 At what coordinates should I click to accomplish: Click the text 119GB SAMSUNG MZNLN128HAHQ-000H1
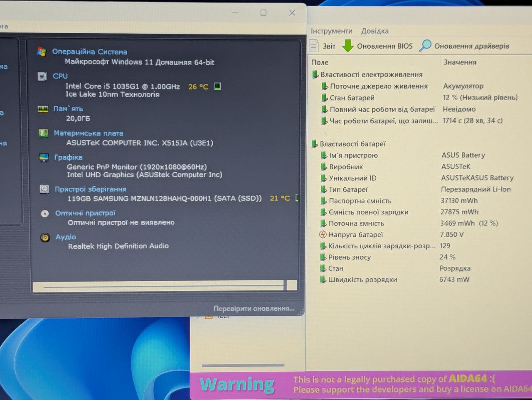(x=140, y=199)
